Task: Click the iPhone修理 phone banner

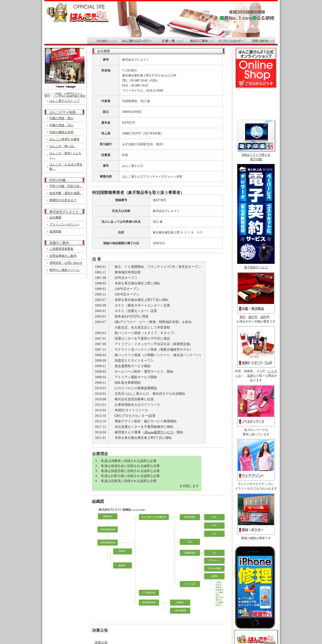Action: point(255,587)
